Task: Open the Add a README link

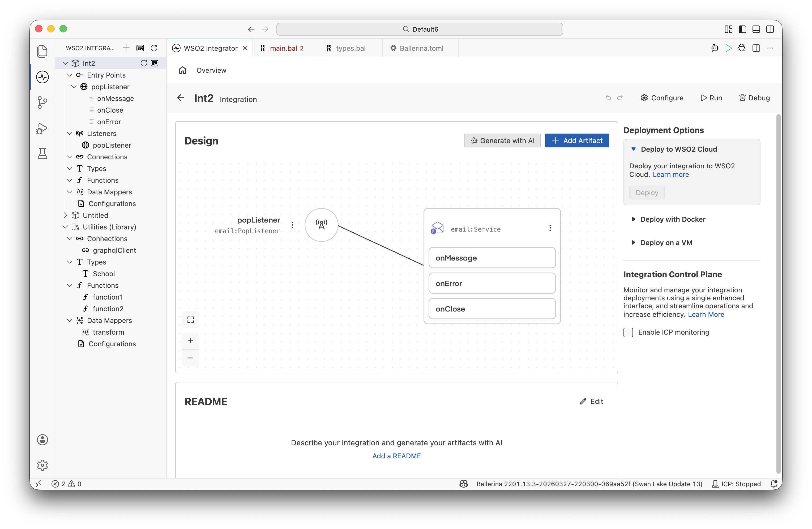Action: (396, 456)
